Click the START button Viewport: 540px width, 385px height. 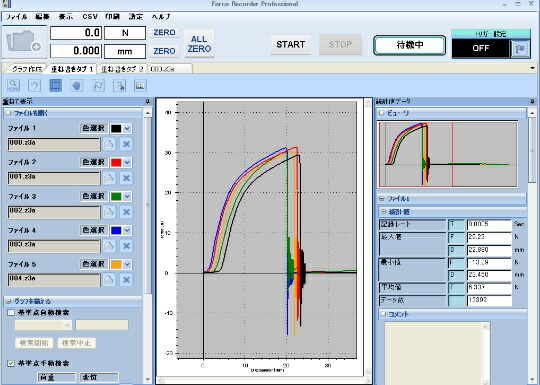tap(291, 44)
